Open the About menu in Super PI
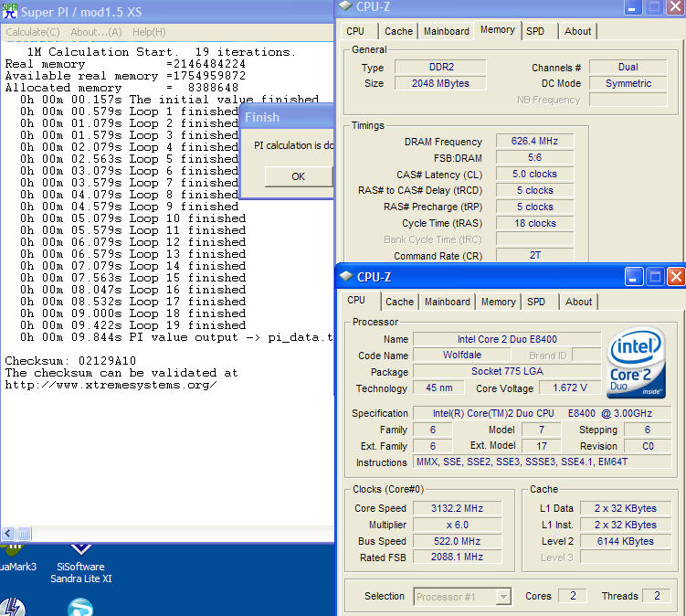This screenshot has height=616, width=686. point(96,32)
